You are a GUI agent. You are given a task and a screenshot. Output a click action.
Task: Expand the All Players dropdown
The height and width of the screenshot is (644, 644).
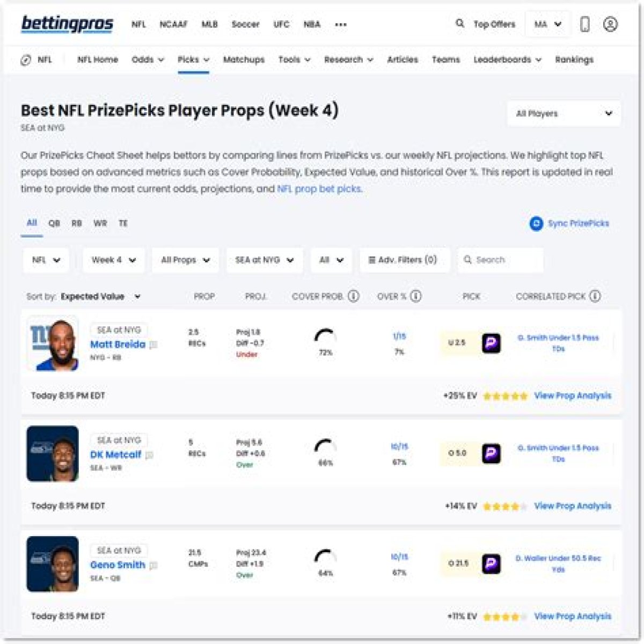[564, 113]
